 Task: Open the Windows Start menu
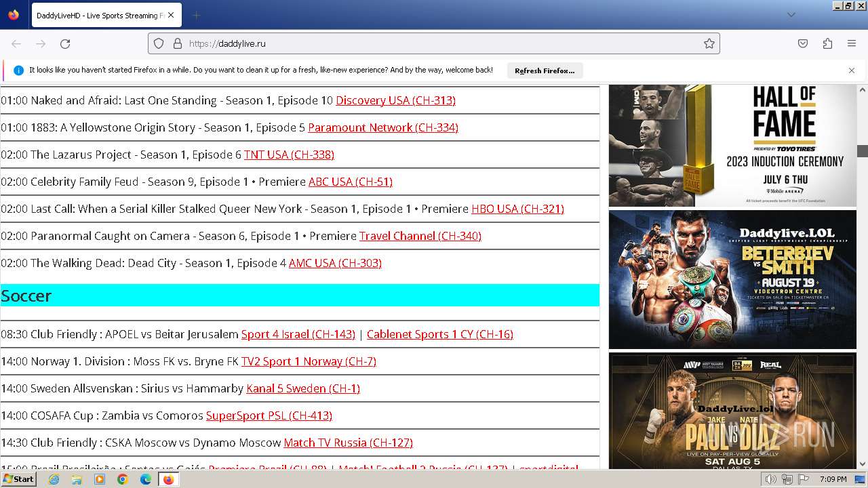[19, 479]
